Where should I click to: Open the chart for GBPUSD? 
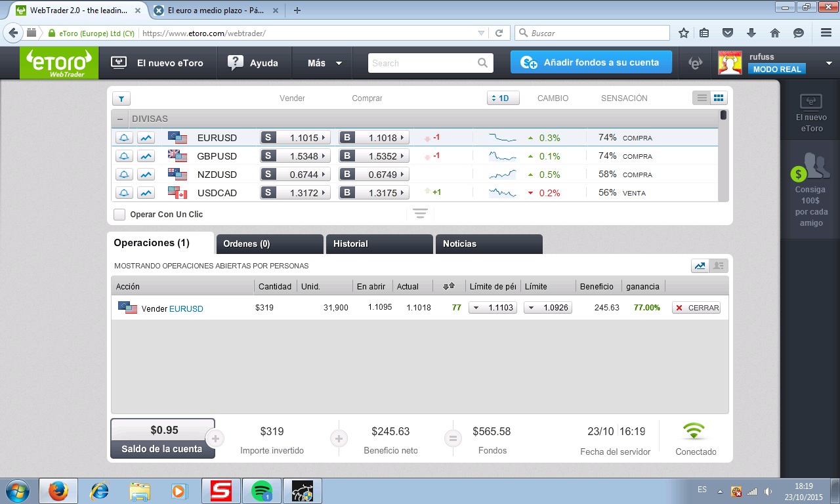click(146, 156)
